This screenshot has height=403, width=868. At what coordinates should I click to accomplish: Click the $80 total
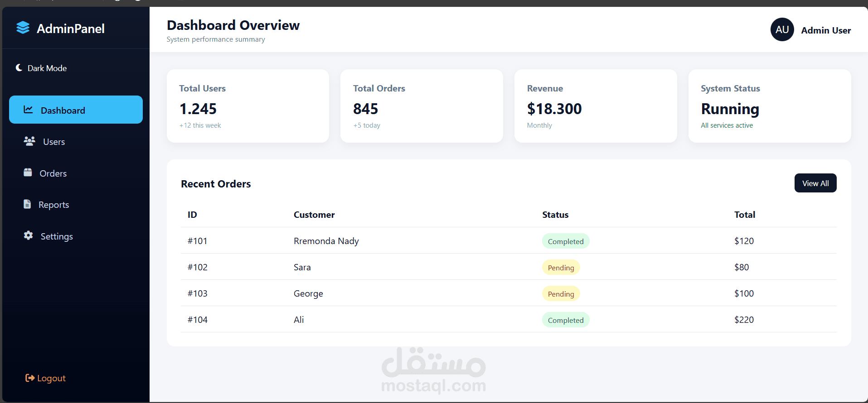click(x=742, y=267)
